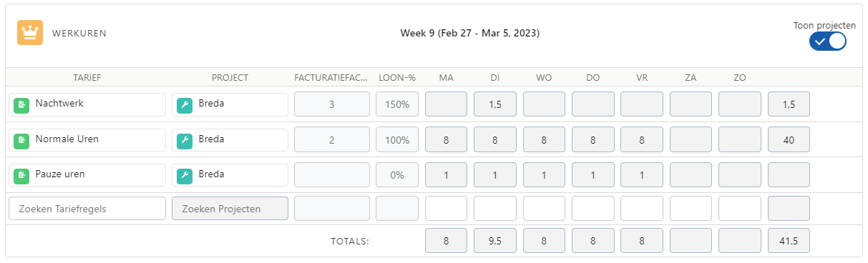Click the Loon-% field showing 100%
868x263 pixels.
[397, 140]
